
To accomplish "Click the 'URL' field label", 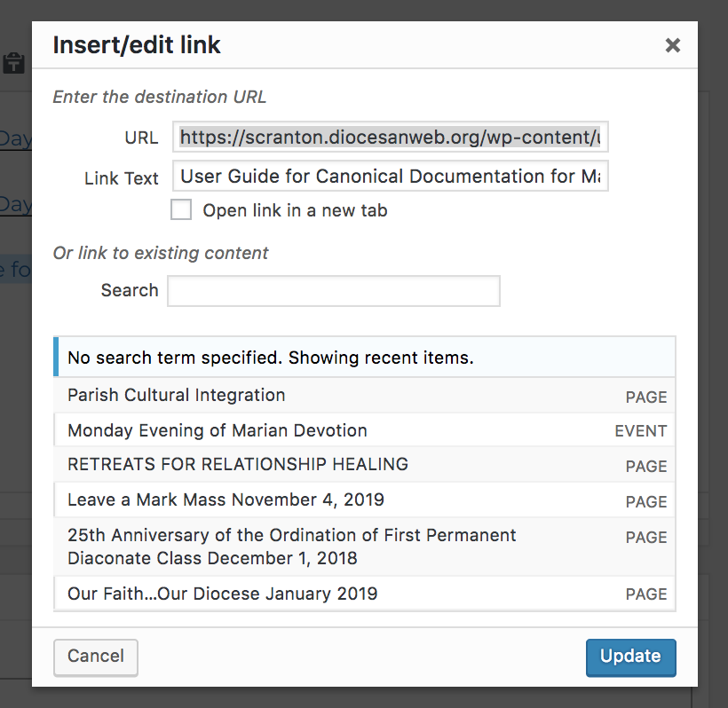I will point(141,138).
